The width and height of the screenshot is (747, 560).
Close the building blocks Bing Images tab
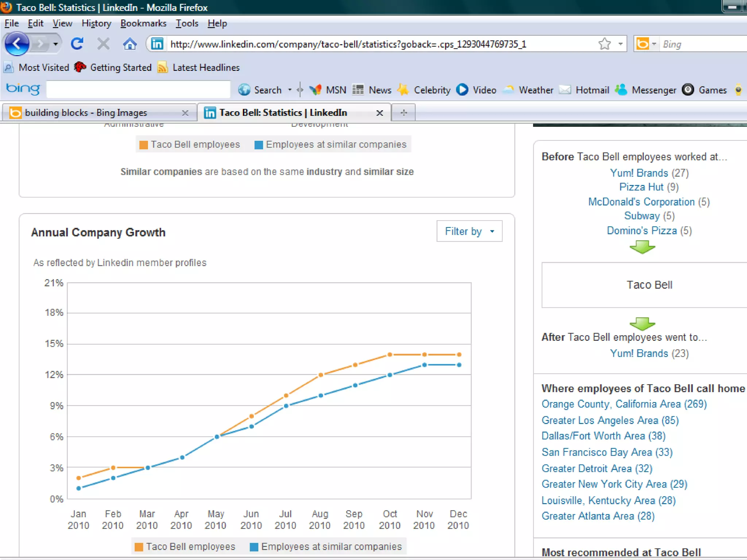click(185, 113)
